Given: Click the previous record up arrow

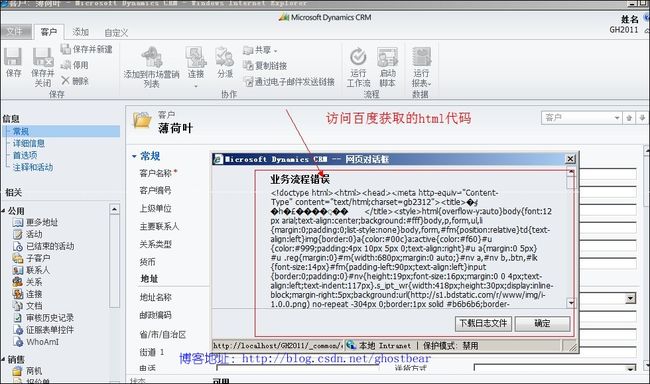Looking at the screenshot, I should coord(629,118).
